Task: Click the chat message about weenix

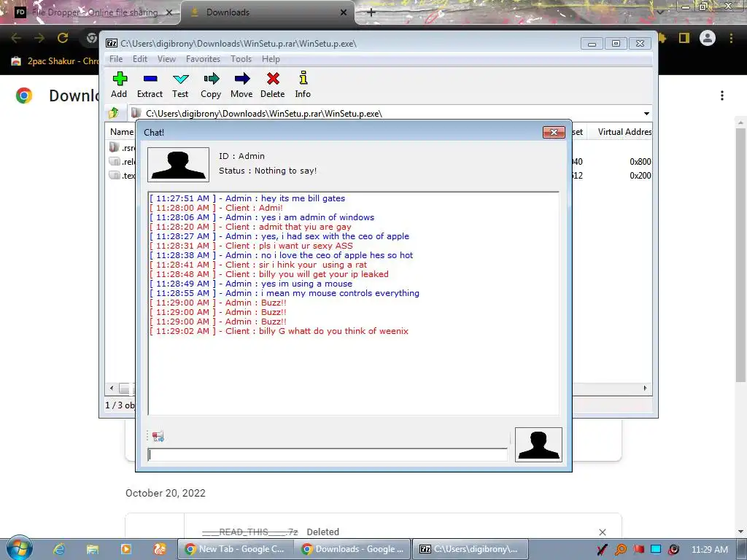Action: tap(279, 331)
